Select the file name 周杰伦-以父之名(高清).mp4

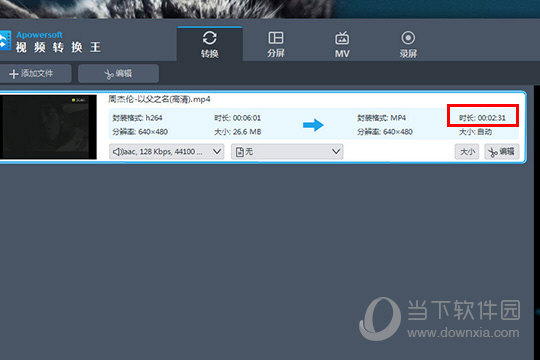point(159,99)
